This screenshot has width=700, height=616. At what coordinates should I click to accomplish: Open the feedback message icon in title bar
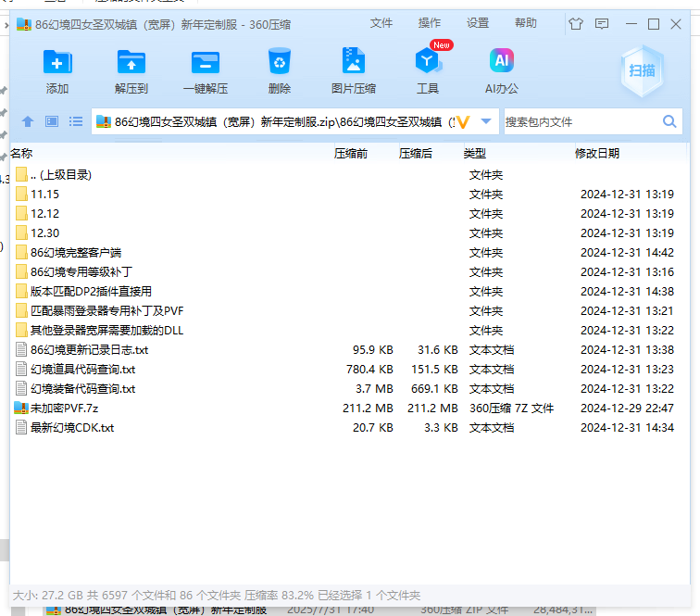point(602,24)
